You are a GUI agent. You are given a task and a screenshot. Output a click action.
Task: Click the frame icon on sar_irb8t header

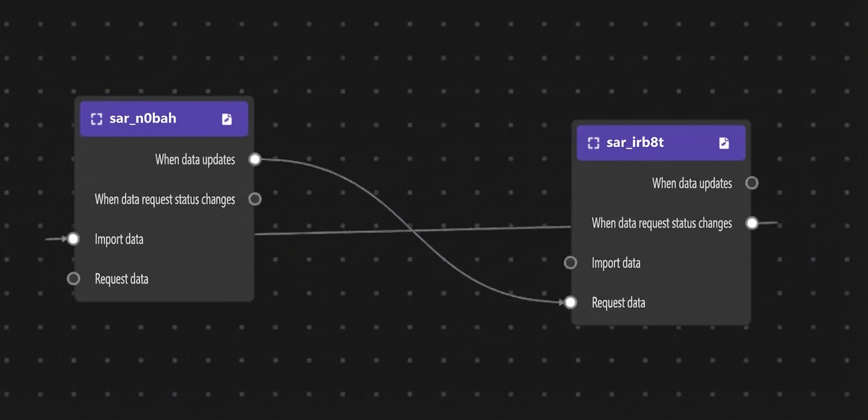[x=594, y=143]
